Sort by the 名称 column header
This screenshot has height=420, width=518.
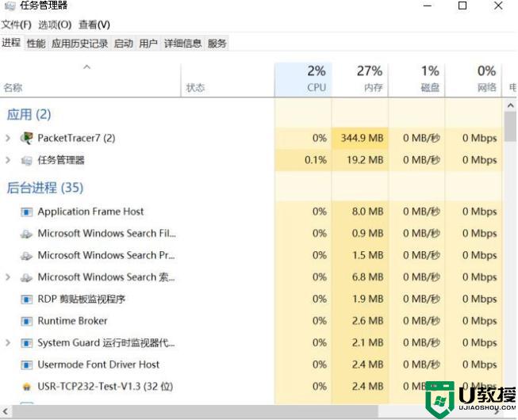coord(90,80)
